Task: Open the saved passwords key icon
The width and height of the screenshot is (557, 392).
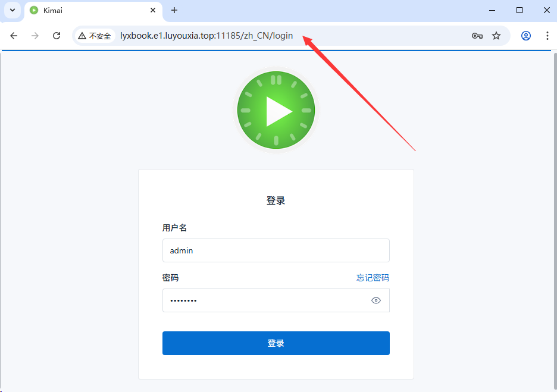Action: (477, 36)
